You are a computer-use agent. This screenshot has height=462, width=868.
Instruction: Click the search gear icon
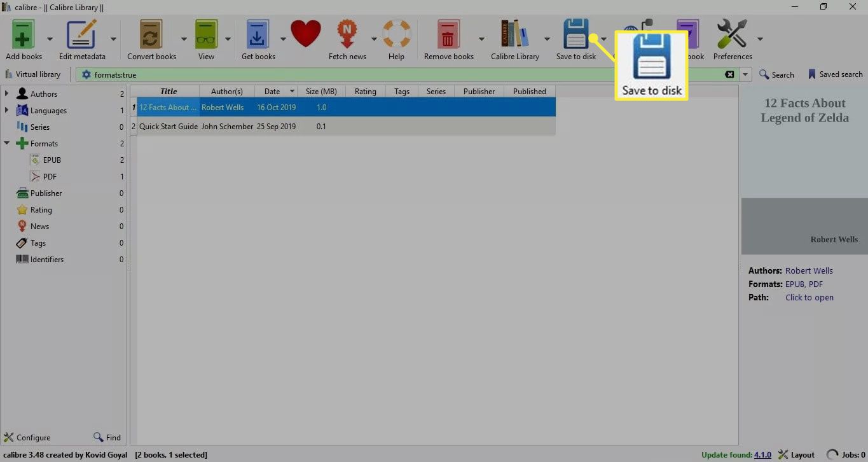[86, 74]
